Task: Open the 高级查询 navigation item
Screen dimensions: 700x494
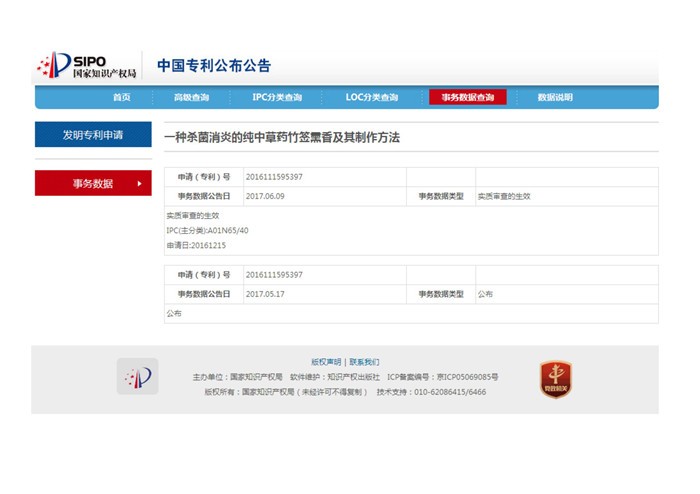Action: [x=192, y=97]
